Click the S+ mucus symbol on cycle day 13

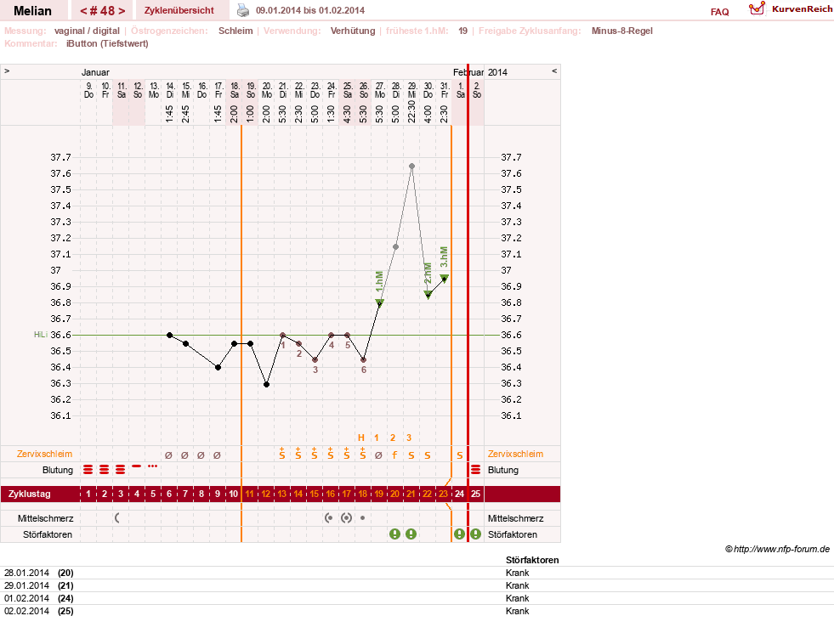coord(282,453)
